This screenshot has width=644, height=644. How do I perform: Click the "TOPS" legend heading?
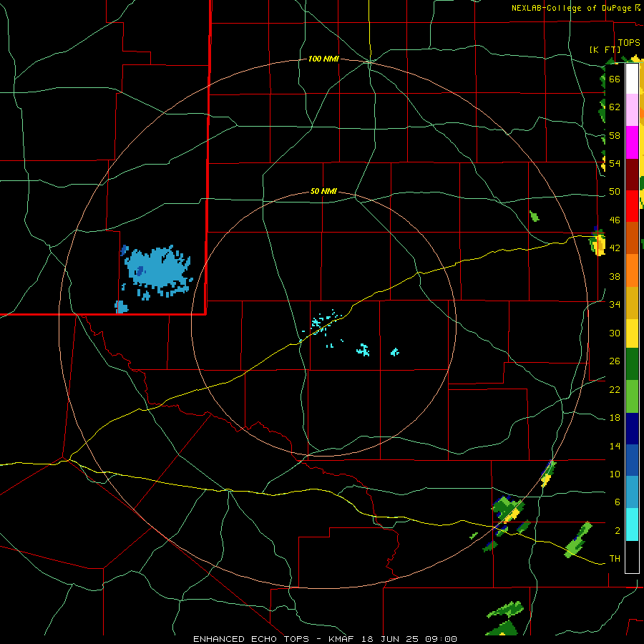(629, 43)
